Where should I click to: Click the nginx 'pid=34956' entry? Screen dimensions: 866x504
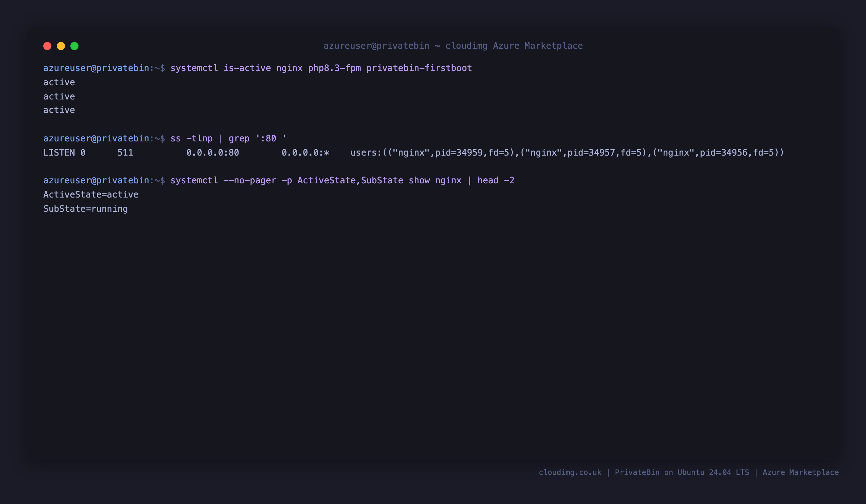tap(724, 153)
